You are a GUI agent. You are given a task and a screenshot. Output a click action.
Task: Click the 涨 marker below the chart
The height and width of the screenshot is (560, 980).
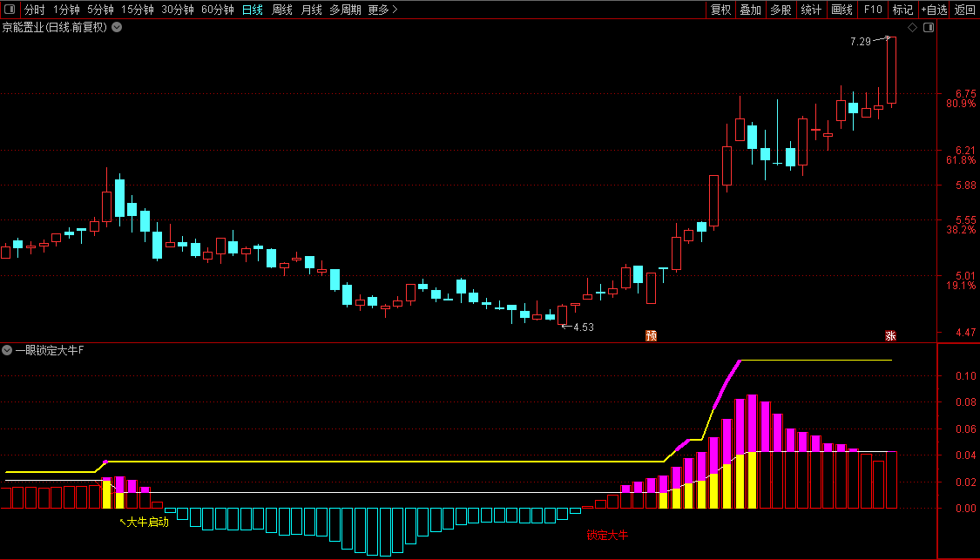pyautogui.click(x=890, y=335)
